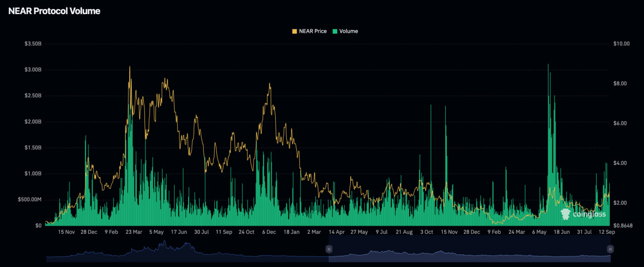
Task: Click the 21 Aug date label
Action: point(404,232)
